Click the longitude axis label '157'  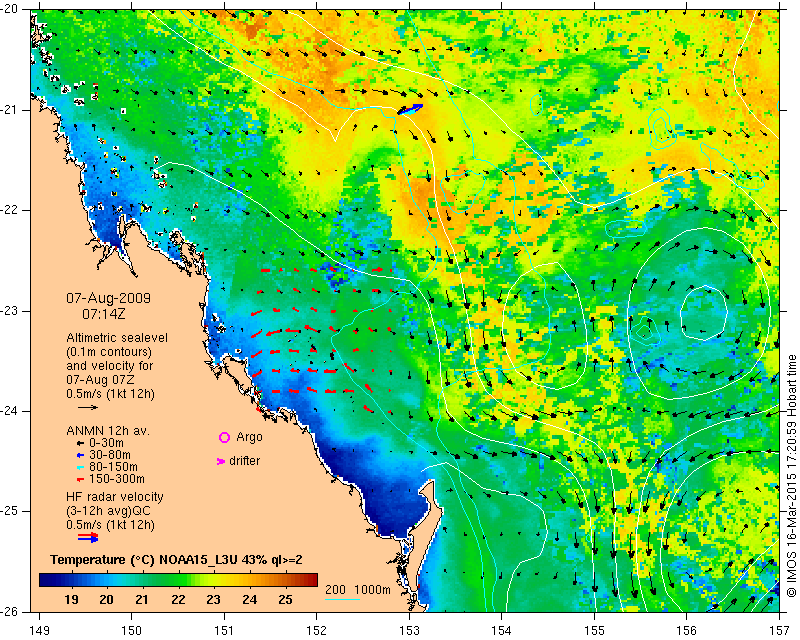[780, 631]
